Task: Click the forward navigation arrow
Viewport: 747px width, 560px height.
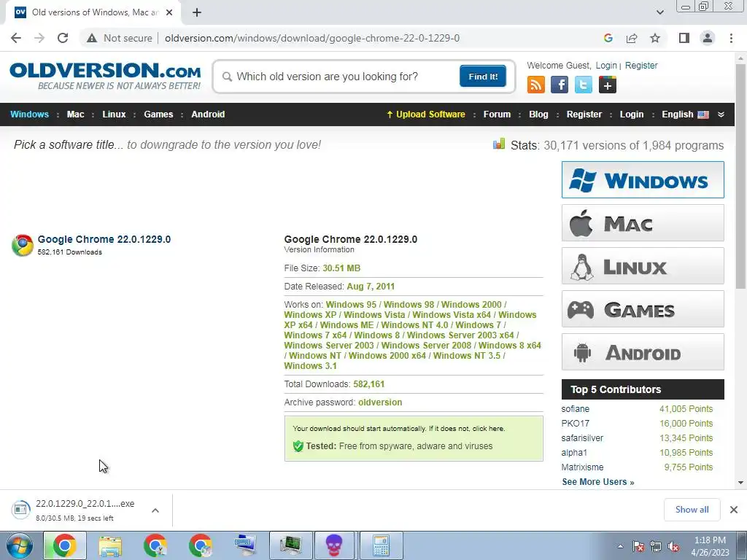Action: (x=39, y=38)
